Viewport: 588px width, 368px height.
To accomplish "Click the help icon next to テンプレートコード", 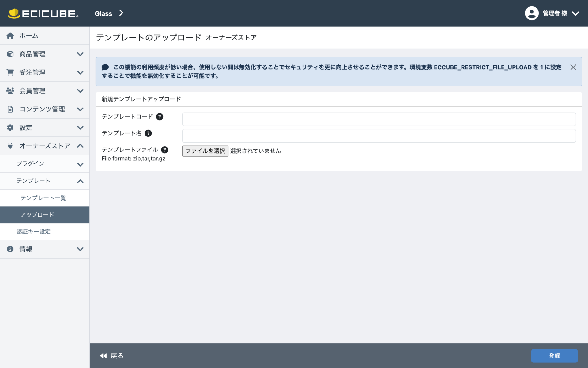I will 160,117.
